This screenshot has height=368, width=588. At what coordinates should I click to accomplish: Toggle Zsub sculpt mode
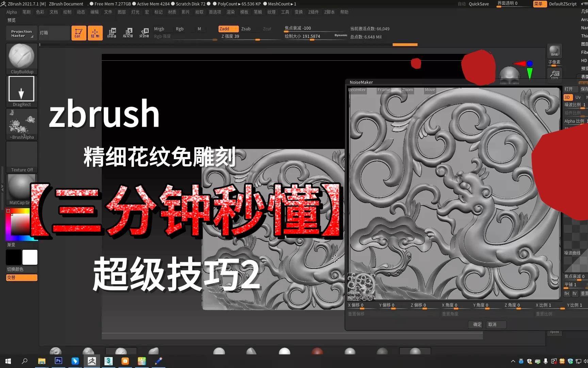pyautogui.click(x=246, y=29)
